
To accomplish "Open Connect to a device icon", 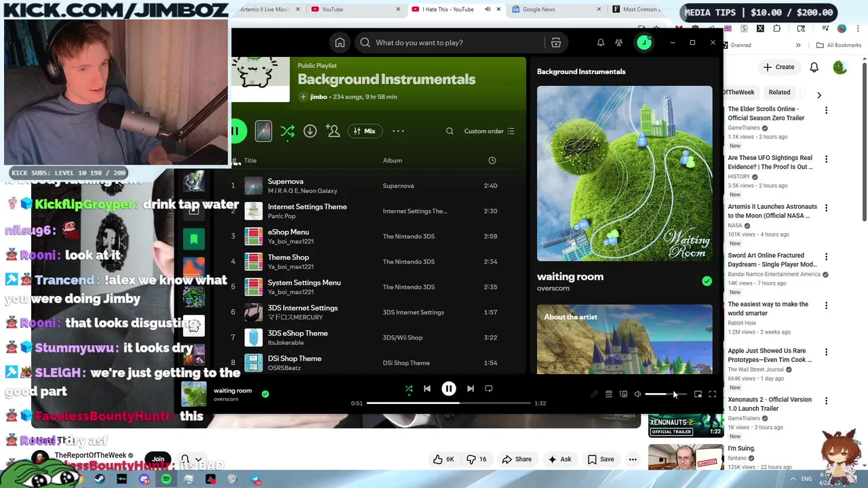I will pos(623,394).
